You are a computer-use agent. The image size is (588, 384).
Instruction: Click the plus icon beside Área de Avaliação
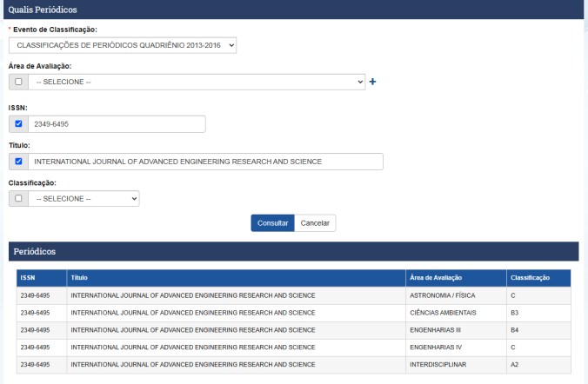coord(374,82)
